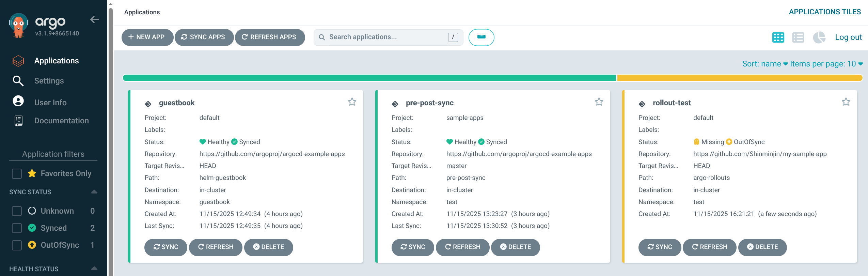Collapse the SYNC STATUS filter section
This screenshot has width=868, height=276.
click(x=94, y=192)
